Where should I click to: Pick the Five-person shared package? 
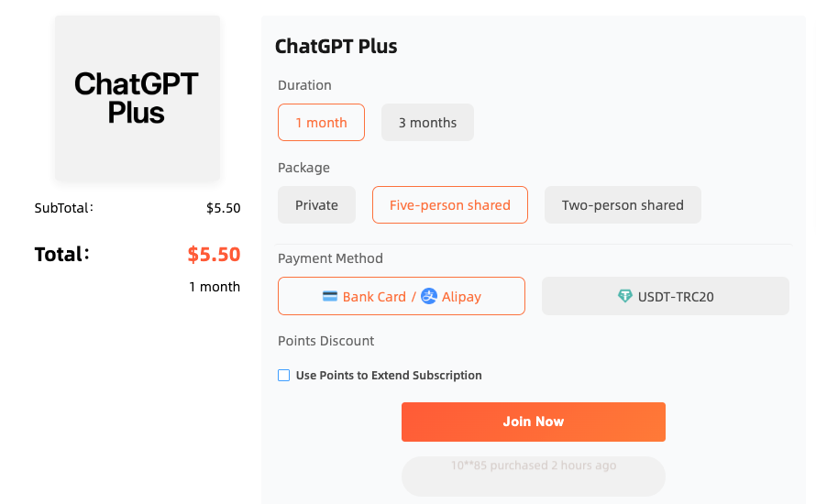tap(449, 205)
